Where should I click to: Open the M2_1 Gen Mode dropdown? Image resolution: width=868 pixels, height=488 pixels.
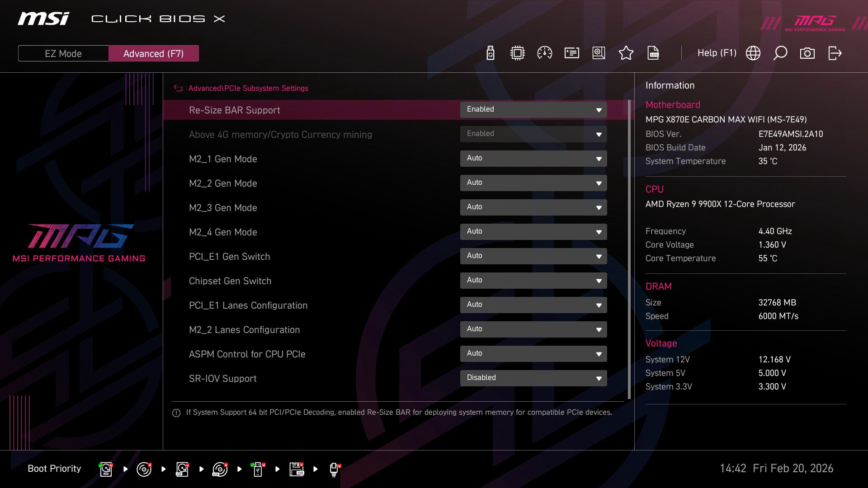(533, 159)
